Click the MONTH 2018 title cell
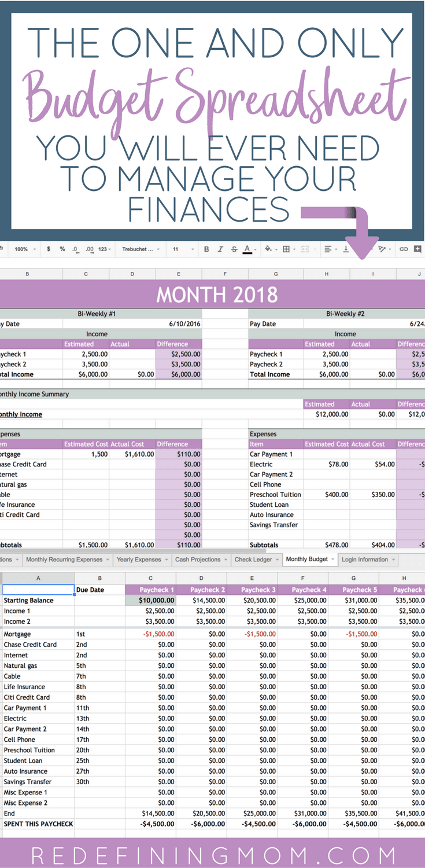 (217, 295)
